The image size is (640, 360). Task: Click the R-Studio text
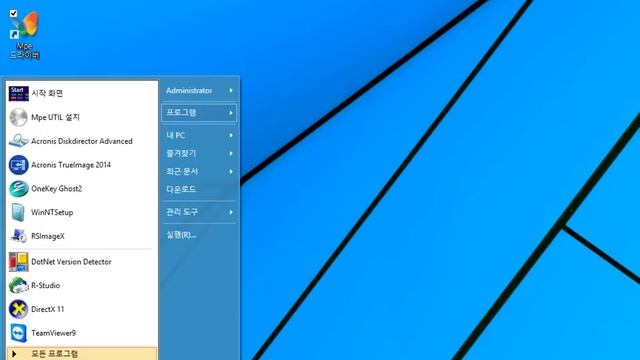(x=46, y=286)
